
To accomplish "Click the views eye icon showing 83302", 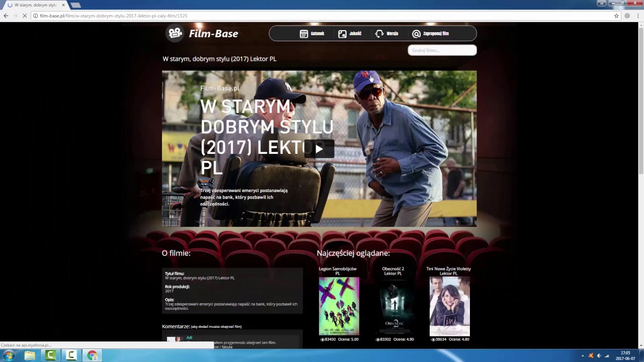I will tap(378, 339).
